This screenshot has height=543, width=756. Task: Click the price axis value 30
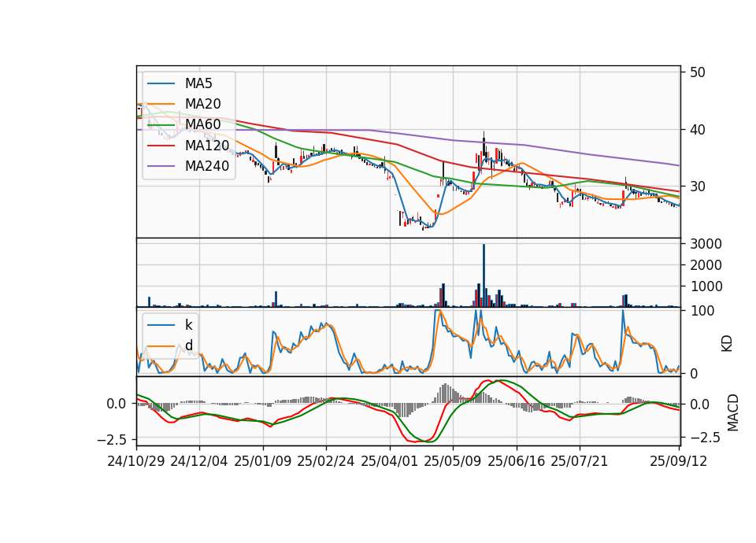(x=697, y=187)
